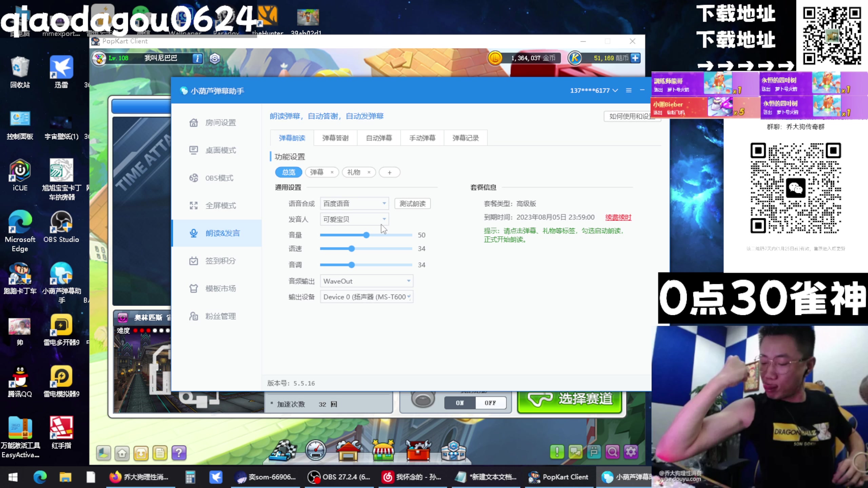Image resolution: width=868 pixels, height=488 pixels.
Task: Add a new tag with the plus button
Action: (x=390, y=172)
